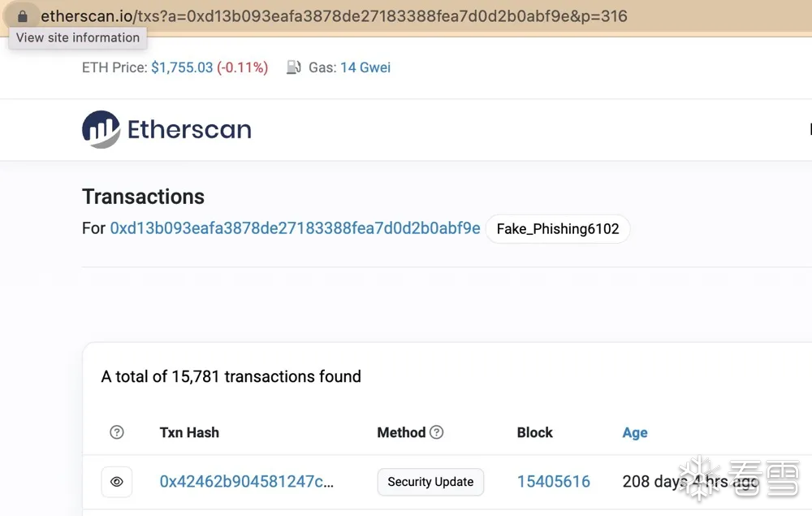Click the Etherscan logo icon

coord(101,129)
